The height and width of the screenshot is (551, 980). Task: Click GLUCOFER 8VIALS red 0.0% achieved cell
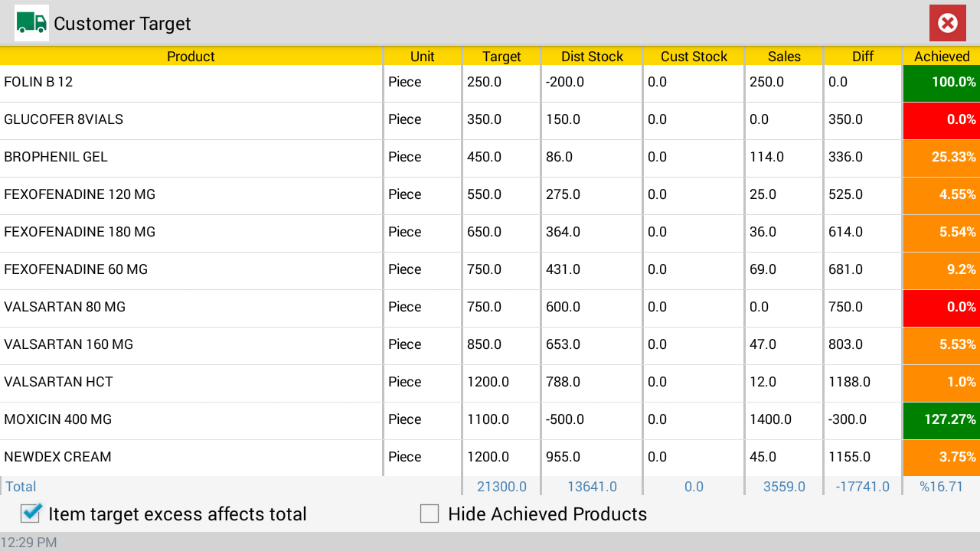pyautogui.click(x=942, y=121)
